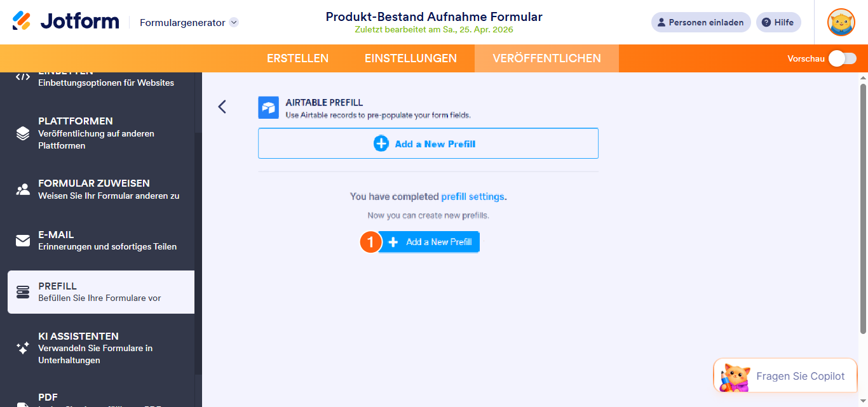Click the Jotform logo
Image resolution: width=868 pixels, height=407 pixels.
pos(65,22)
